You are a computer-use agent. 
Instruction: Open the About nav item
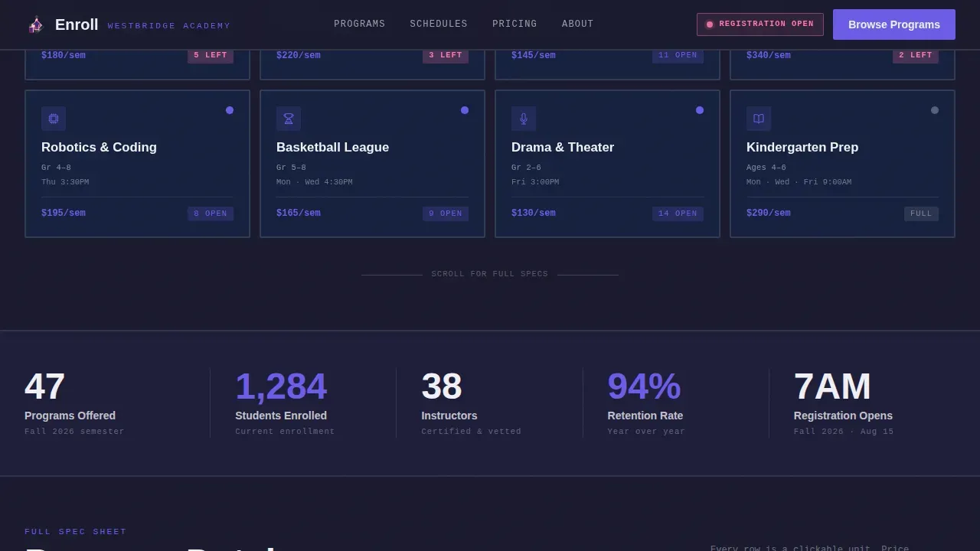pos(578,24)
